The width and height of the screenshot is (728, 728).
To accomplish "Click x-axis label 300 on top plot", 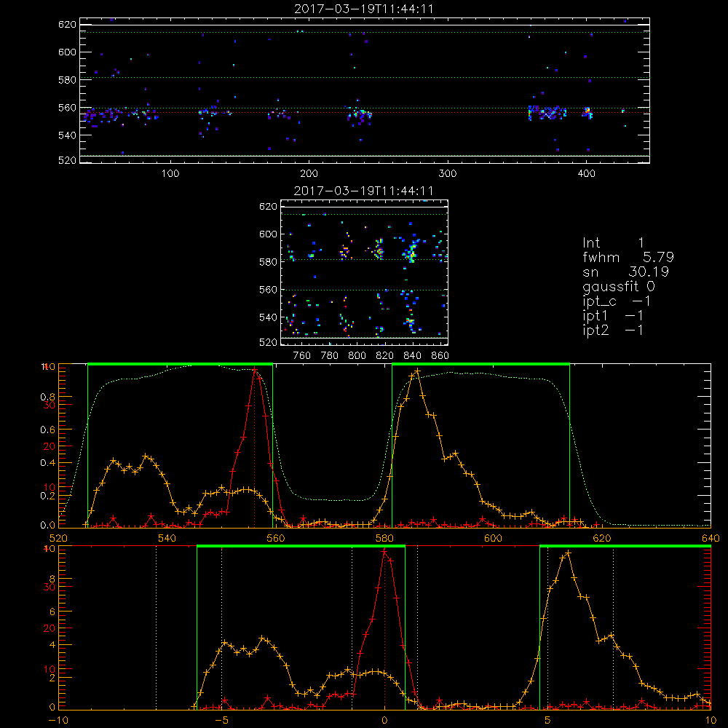I will pyautogui.click(x=448, y=174).
